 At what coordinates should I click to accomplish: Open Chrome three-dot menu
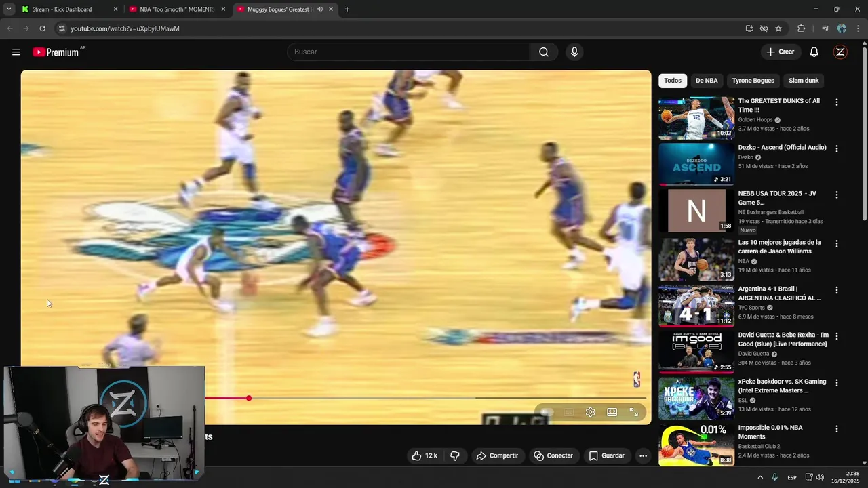tap(858, 28)
